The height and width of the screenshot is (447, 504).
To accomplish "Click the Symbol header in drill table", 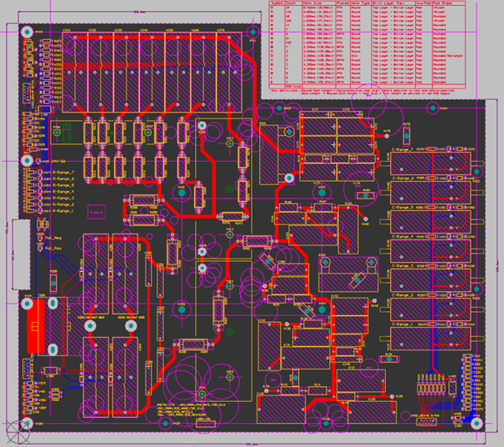I will (x=277, y=3).
